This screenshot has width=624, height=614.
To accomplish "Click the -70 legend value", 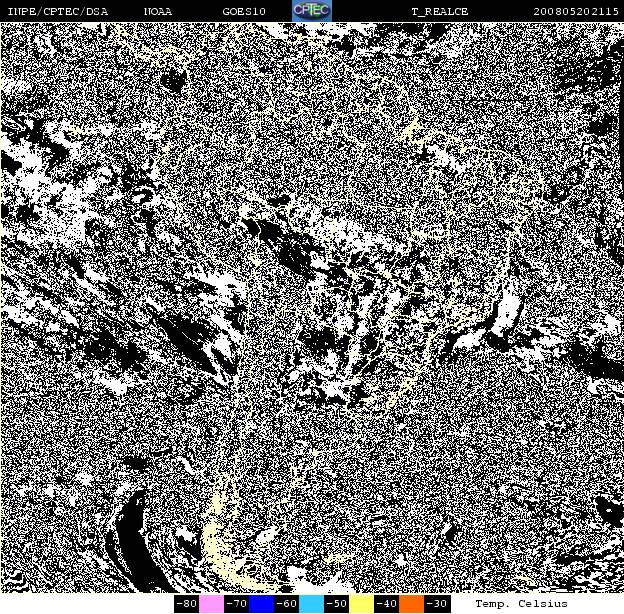I will 236,604.
